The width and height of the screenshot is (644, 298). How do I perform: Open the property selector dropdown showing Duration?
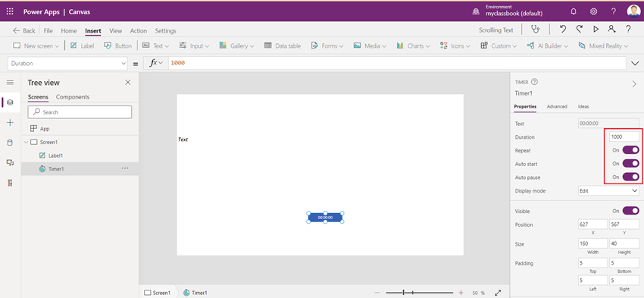[x=67, y=63]
